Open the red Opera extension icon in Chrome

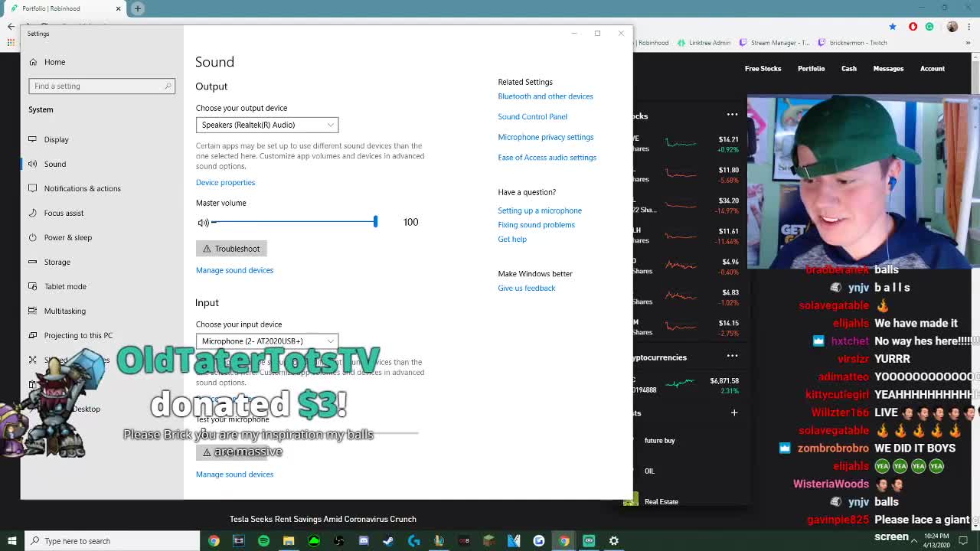[913, 27]
